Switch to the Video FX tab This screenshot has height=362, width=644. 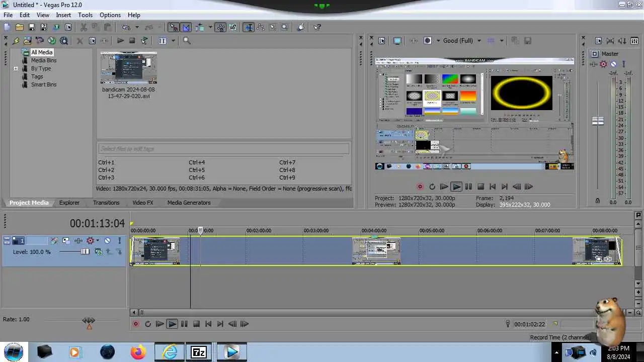[x=143, y=203]
